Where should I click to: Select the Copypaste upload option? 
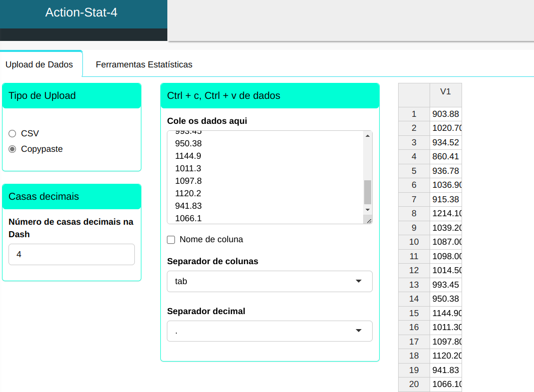pyautogui.click(x=12, y=149)
